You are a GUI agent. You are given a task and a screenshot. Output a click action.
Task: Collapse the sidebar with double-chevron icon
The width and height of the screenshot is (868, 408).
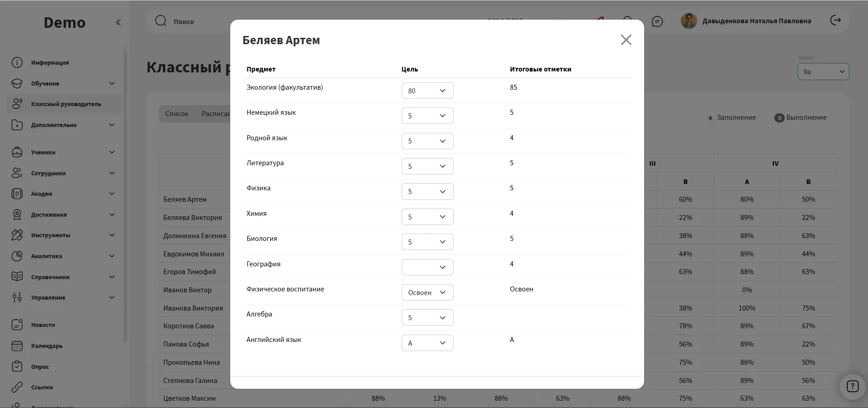click(x=118, y=22)
